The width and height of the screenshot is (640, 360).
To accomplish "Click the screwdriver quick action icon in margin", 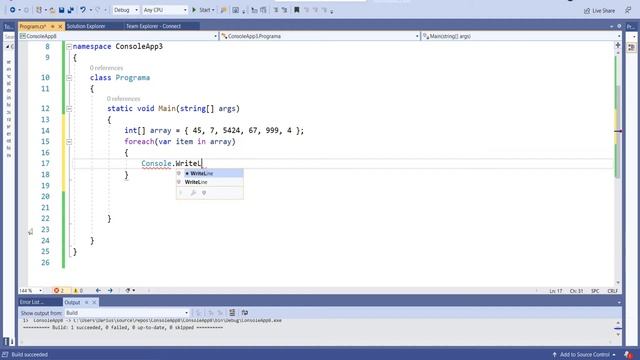I will click(31, 231).
